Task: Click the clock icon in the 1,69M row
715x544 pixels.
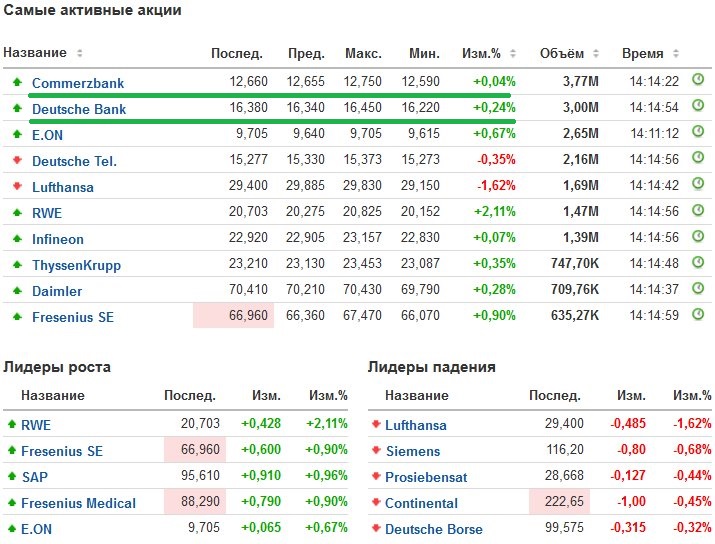Action: [x=698, y=183]
